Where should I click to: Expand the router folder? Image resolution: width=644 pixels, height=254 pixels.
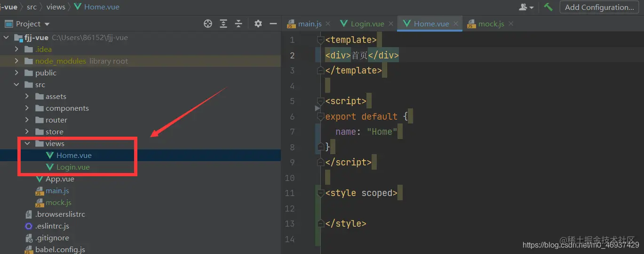click(27, 120)
